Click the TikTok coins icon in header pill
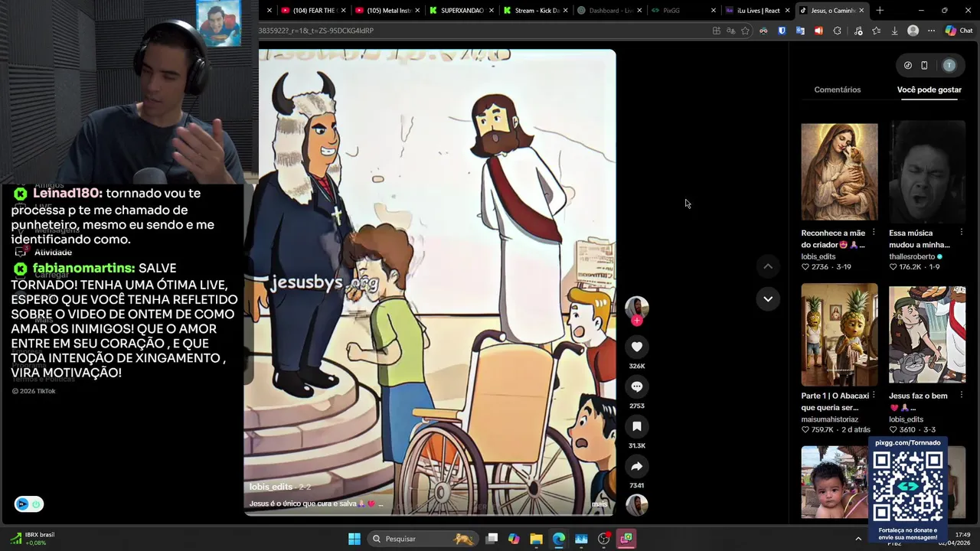The height and width of the screenshot is (551, 980). tap(908, 65)
